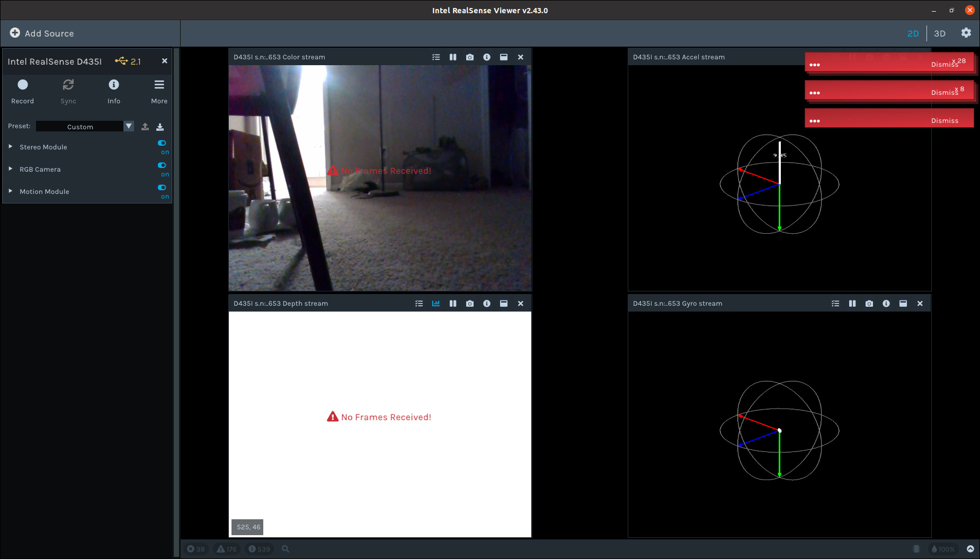This screenshot has width=980, height=559.
Task: Dismiss the notification without a counter
Action: pos(945,121)
